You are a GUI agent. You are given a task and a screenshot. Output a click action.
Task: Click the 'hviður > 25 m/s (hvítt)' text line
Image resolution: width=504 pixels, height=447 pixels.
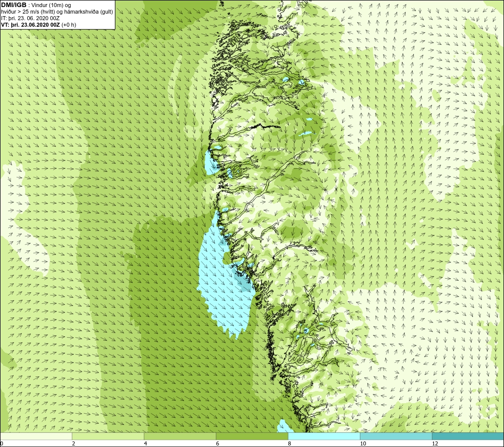(x=57, y=12)
